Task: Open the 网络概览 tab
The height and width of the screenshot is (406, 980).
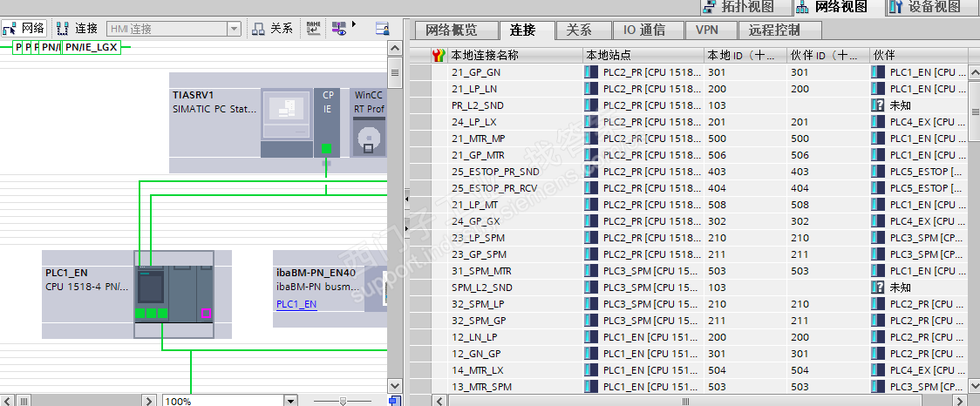Action: 456,30
